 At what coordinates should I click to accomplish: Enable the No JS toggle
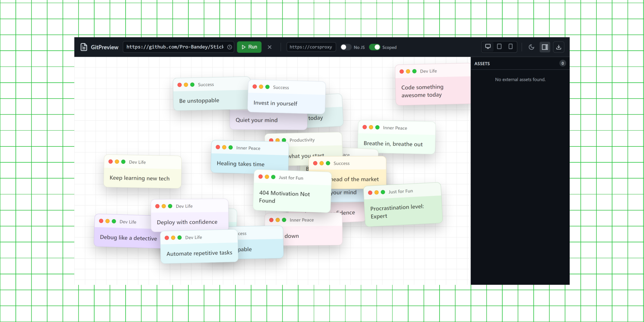tap(346, 47)
